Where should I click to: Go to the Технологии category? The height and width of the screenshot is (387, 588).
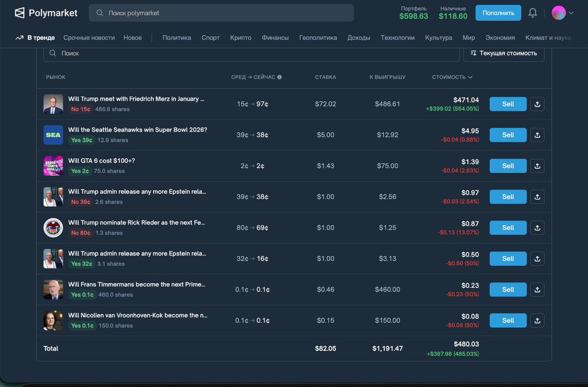point(397,38)
